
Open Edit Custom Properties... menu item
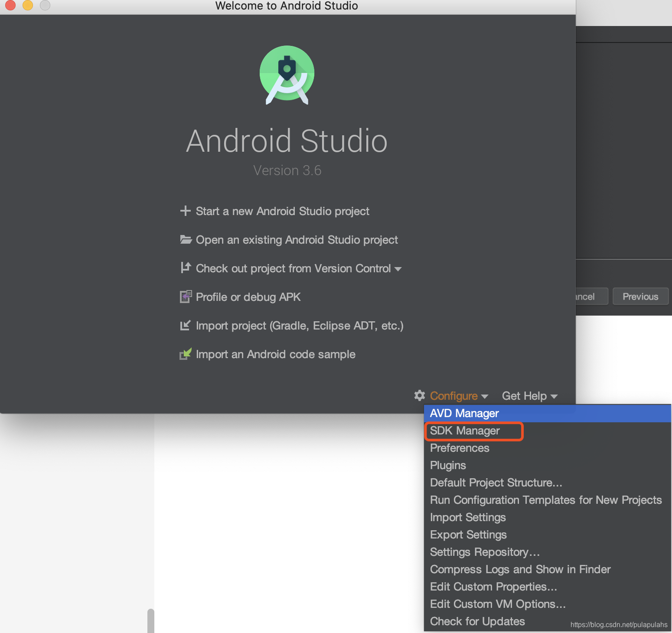click(x=548, y=587)
